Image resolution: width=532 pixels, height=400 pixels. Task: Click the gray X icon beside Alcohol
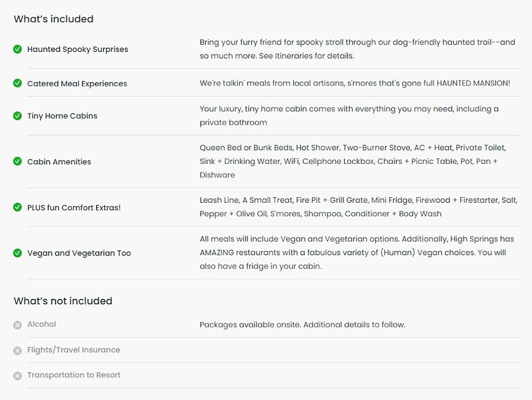pos(18,325)
